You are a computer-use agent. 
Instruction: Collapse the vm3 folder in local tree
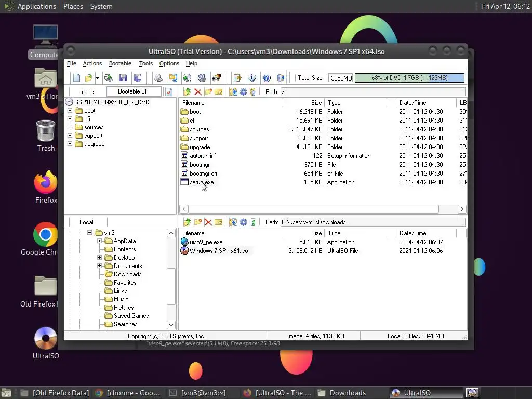[x=89, y=232]
